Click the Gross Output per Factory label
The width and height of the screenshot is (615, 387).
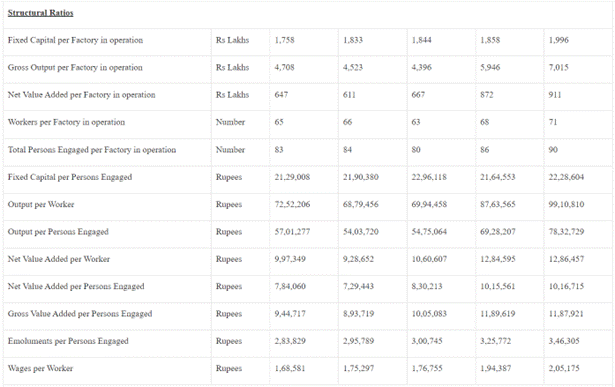pyautogui.click(x=75, y=67)
